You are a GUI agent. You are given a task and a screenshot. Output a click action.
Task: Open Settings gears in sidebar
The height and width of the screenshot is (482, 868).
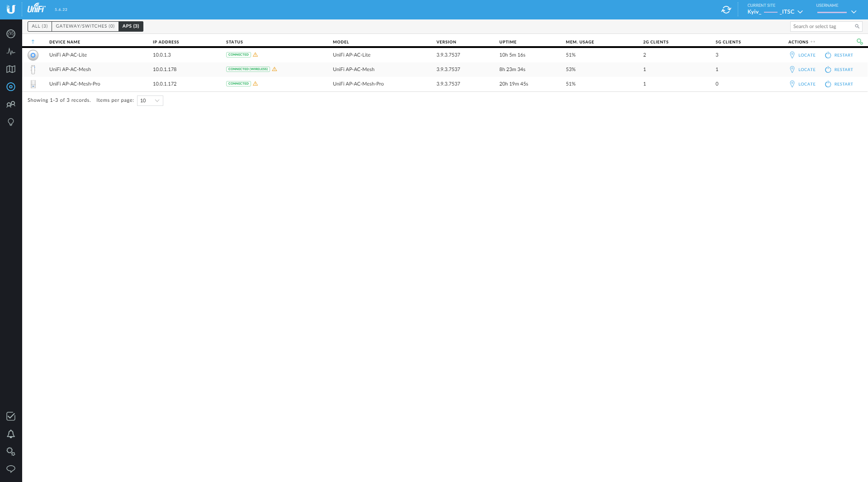click(x=11, y=452)
